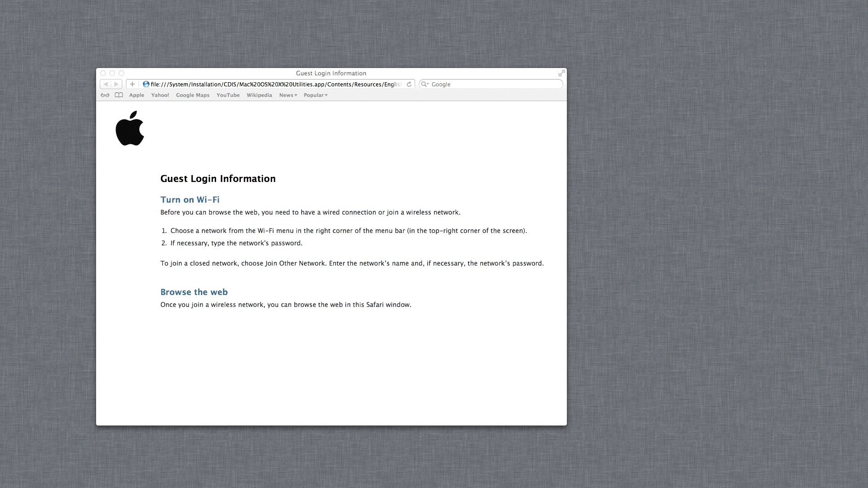Open the Apple bookmark
The image size is (868, 488).
pos(137,95)
